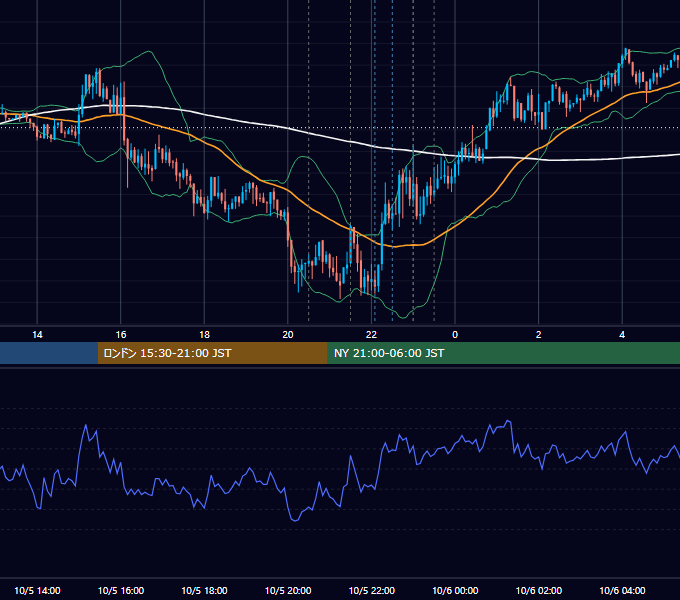Click the 20 hour label on the price chart axis
This screenshot has height=600, width=680.
click(x=288, y=335)
